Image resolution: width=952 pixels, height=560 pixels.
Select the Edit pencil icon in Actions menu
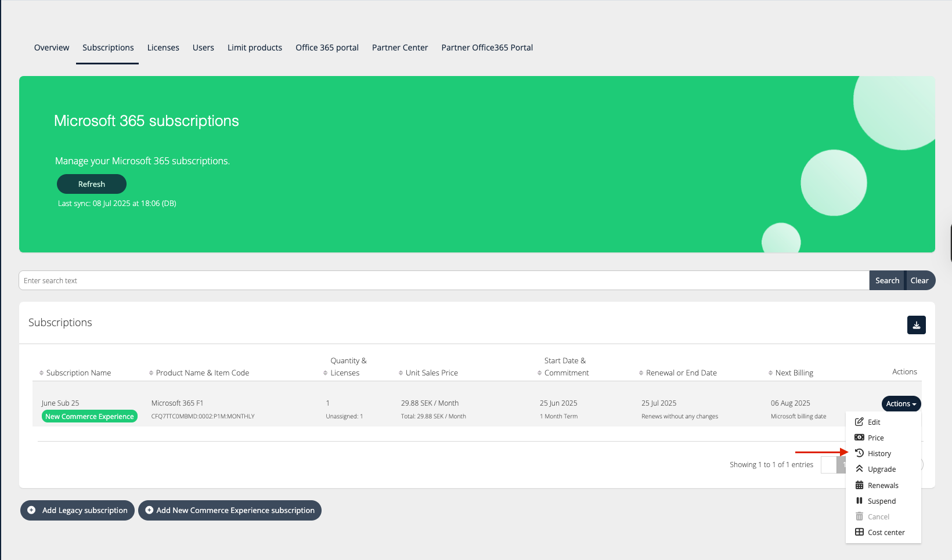860,422
